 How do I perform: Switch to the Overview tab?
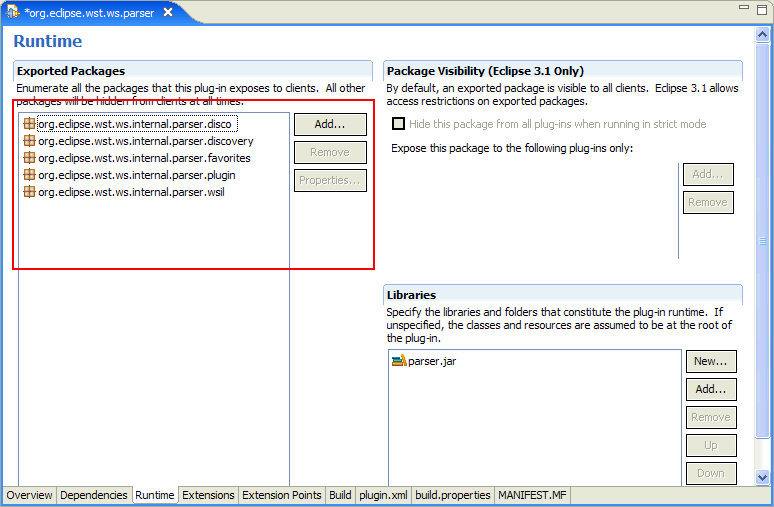pyautogui.click(x=30, y=495)
